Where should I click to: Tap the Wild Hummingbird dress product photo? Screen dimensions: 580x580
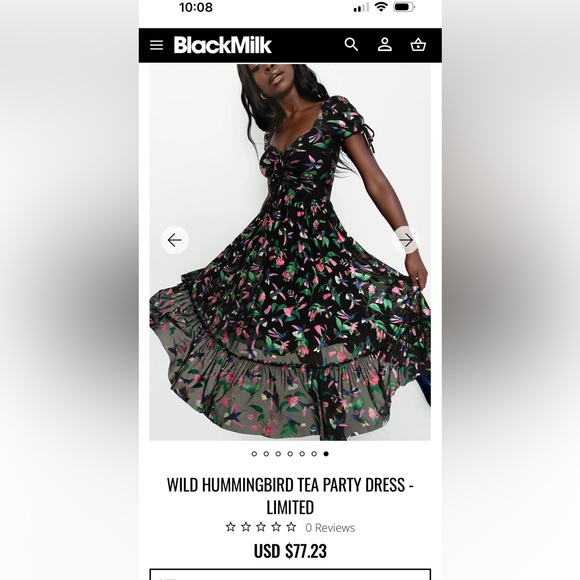[x=290, y=252]
